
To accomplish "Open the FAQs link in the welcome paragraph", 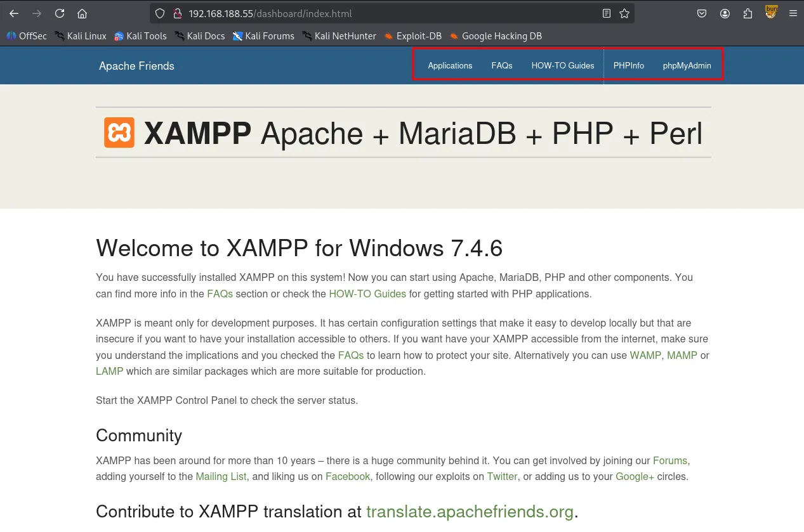I will (x=220, y=294).
